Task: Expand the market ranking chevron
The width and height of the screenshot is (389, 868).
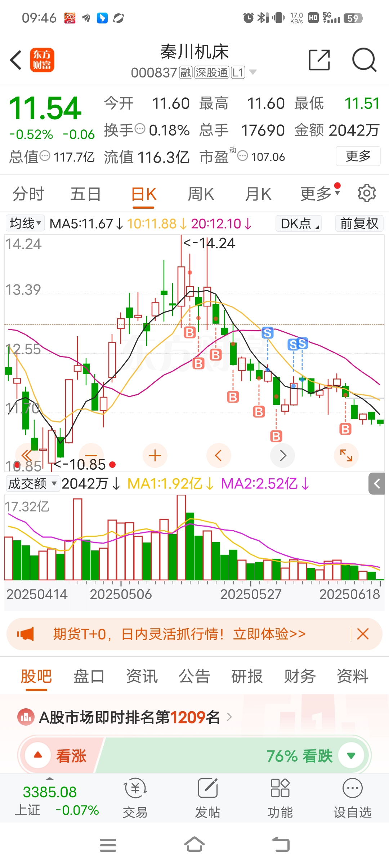Action: pos(229,717)
